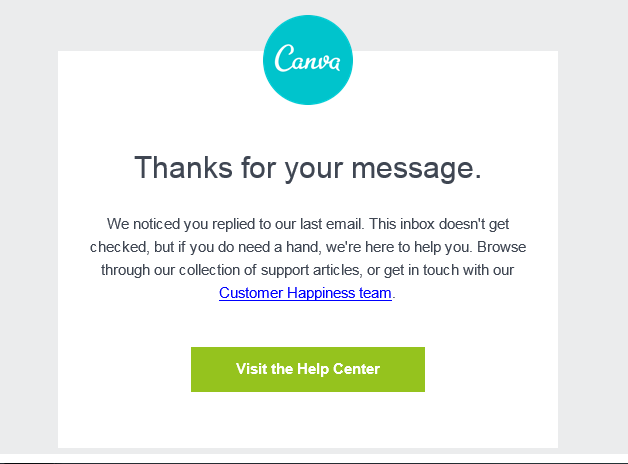Click the Canva circular logo

point(308,60)
